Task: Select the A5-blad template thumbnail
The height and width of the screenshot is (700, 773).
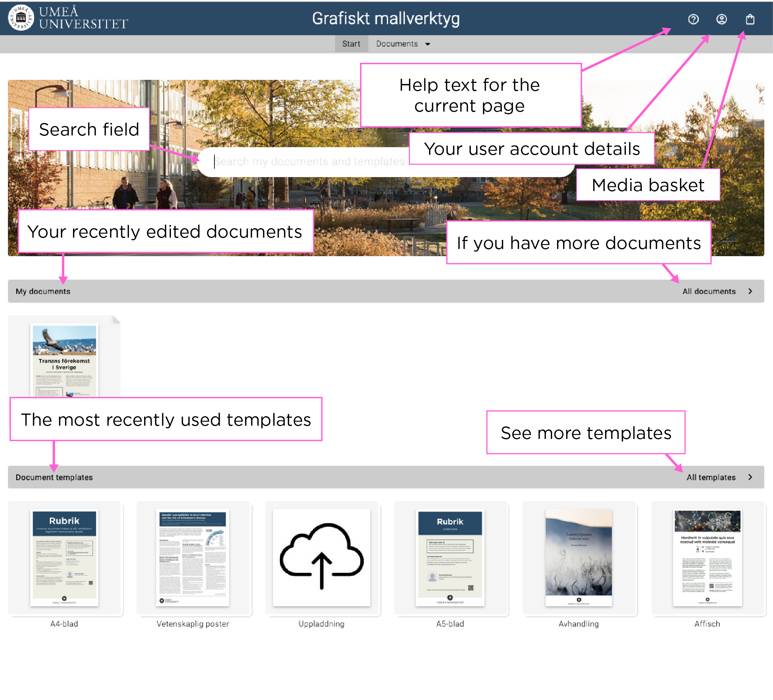Action: pos(450,558)
